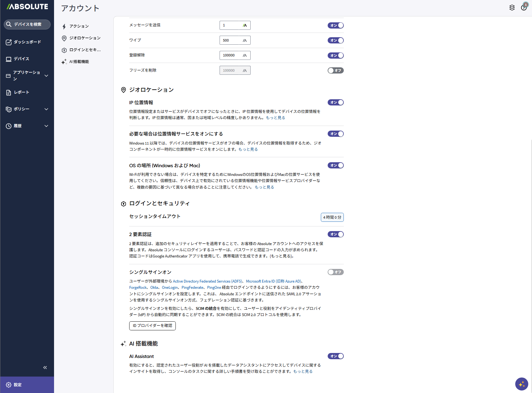The image size is (532, 393).
Task: Open the Active Directory Federated Services (ADFS) link
Action: click(207, 281)
